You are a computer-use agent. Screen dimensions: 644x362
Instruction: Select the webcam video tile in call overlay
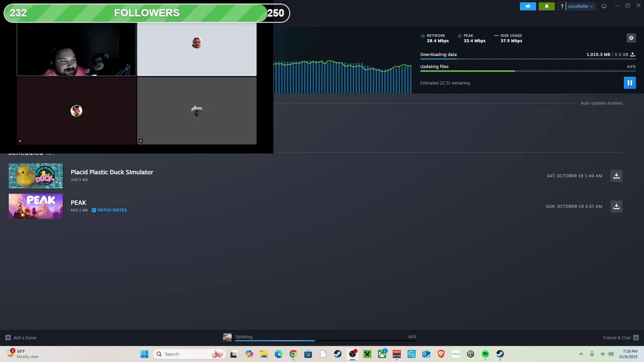tap(76, 50)
